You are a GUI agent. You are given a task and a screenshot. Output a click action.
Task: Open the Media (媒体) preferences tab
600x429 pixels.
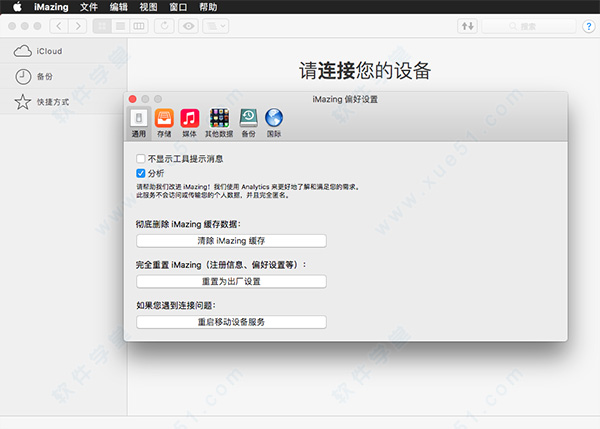pos(189,123)
